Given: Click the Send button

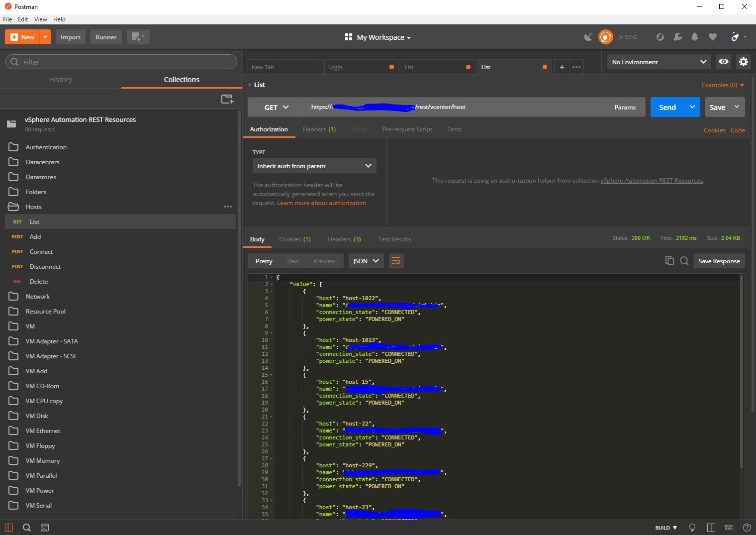Looking at the screenshot, I should [667, 107].
